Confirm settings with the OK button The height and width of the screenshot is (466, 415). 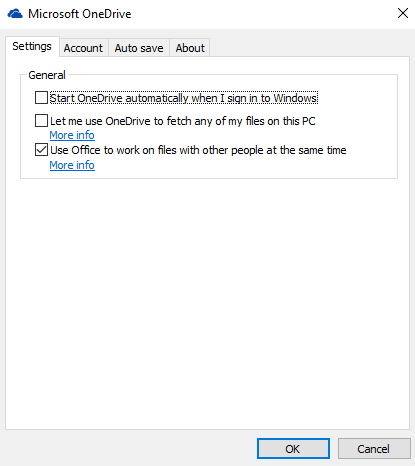tap(293, 449)
